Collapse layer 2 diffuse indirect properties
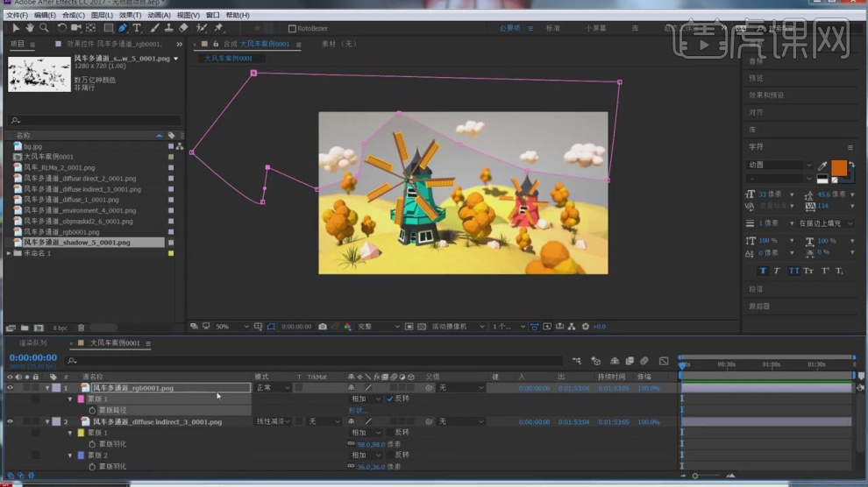This screenshot has width=868, height=487. click(48, 421)
